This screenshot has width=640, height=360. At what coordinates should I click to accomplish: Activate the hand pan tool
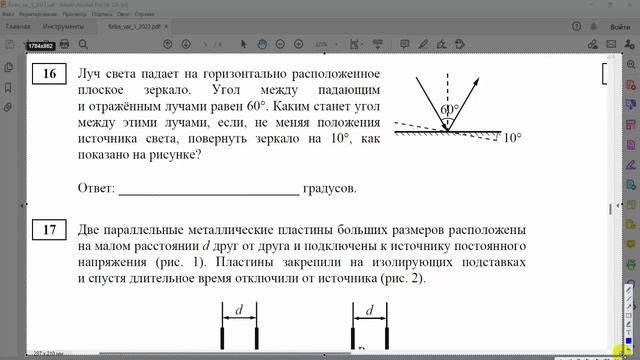[262, 44]
